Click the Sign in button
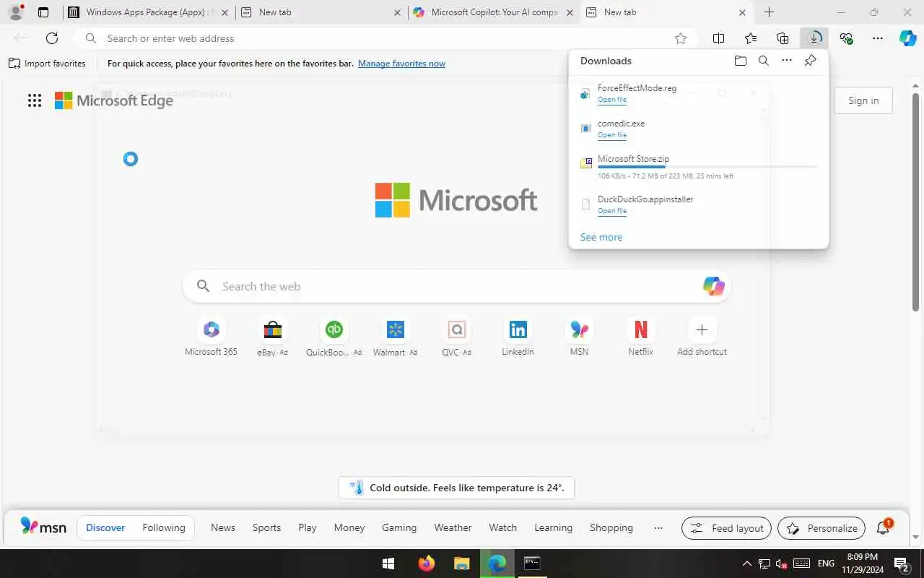 click(863, 100)
